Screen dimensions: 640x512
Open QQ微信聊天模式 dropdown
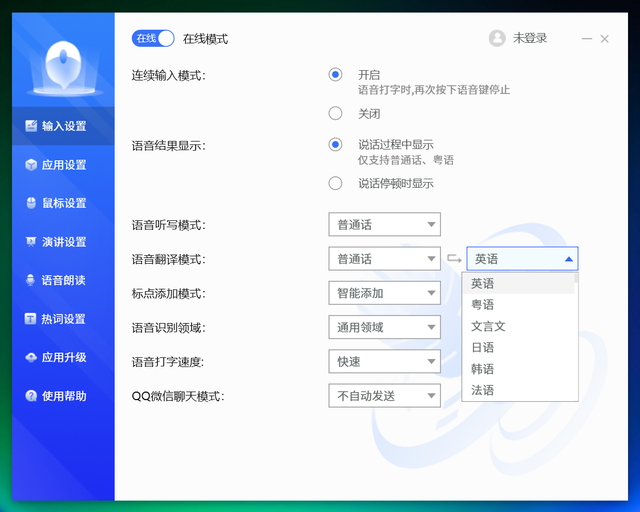pyautogui.click(x=384, y=396)
